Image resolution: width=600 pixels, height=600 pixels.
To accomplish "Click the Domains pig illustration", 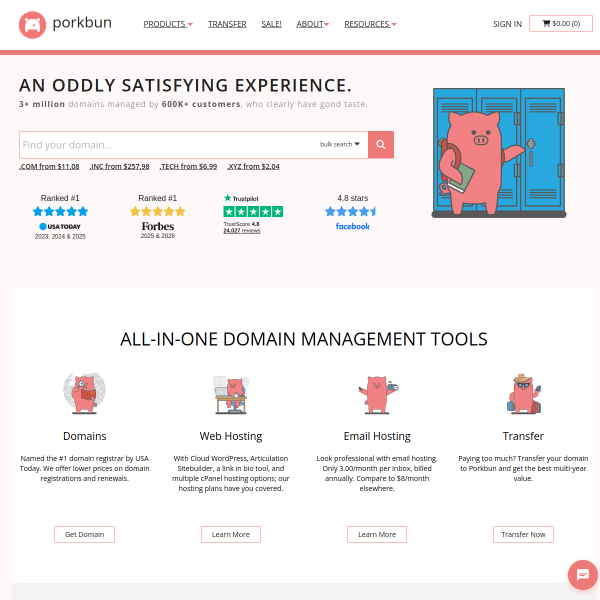I will pyautogui.click(x=85, y=393).
